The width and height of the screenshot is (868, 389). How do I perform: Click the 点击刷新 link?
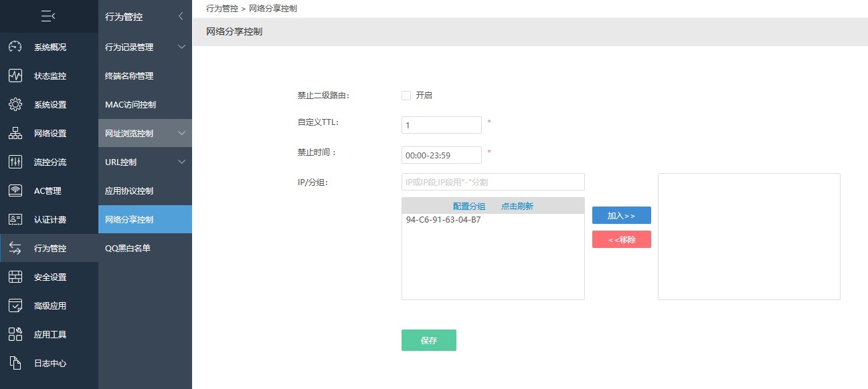517,206
